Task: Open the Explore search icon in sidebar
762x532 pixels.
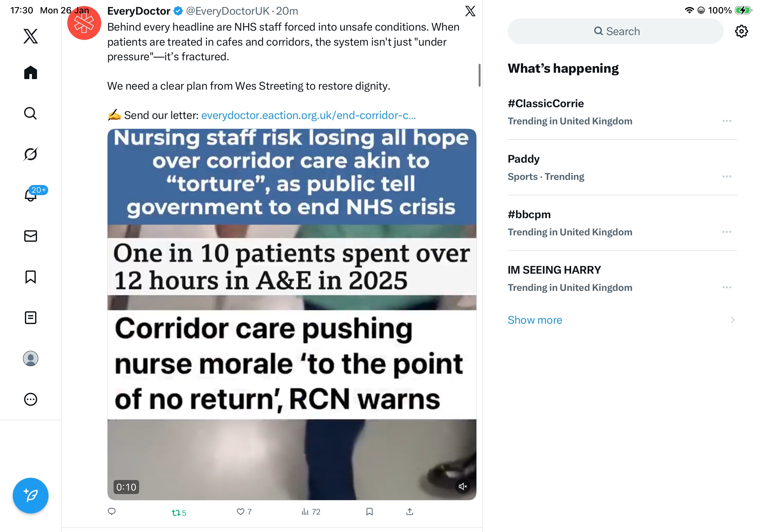Action: 31,113
